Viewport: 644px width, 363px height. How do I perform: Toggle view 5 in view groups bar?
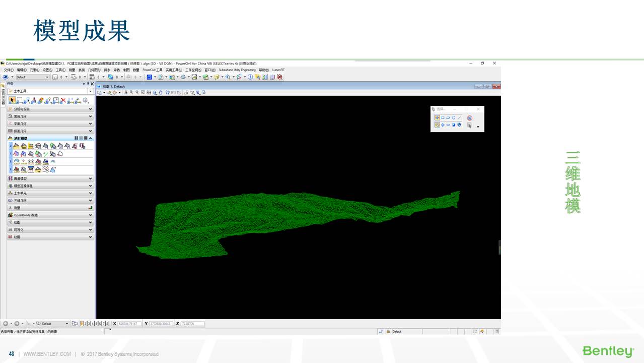coord(96,324)
